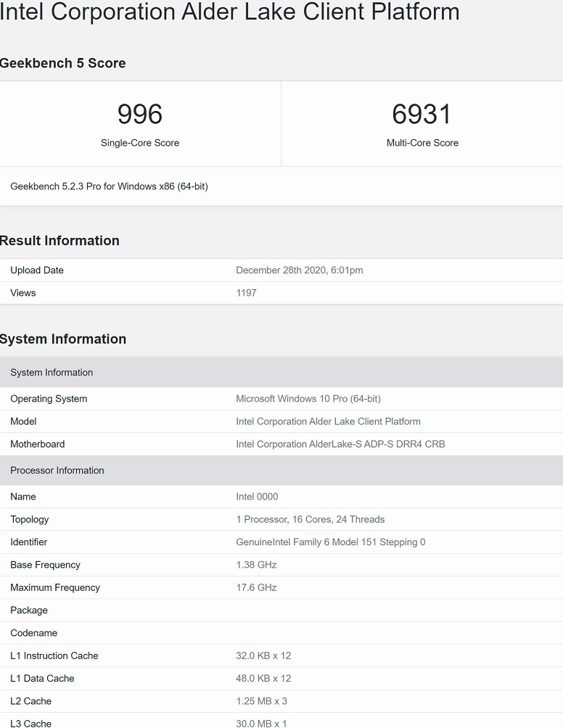Select the value 48.0 KB x 12

click(x=263, y=679)
